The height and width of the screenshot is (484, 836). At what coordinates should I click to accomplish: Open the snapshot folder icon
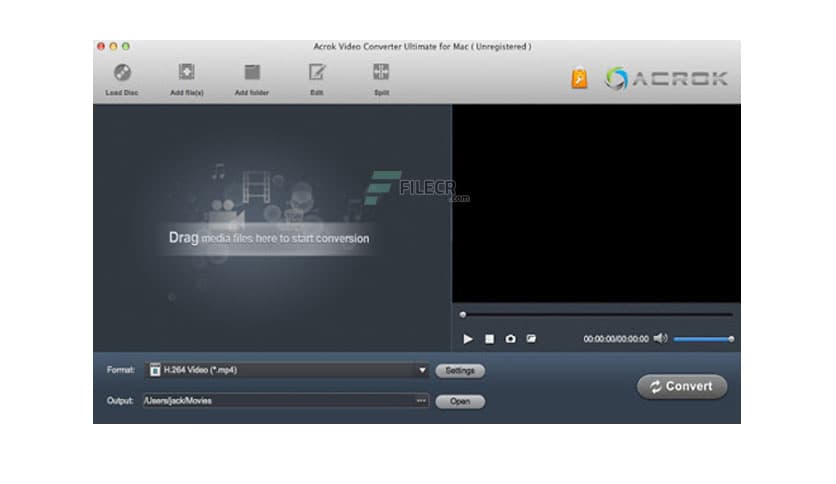point(531,338)
